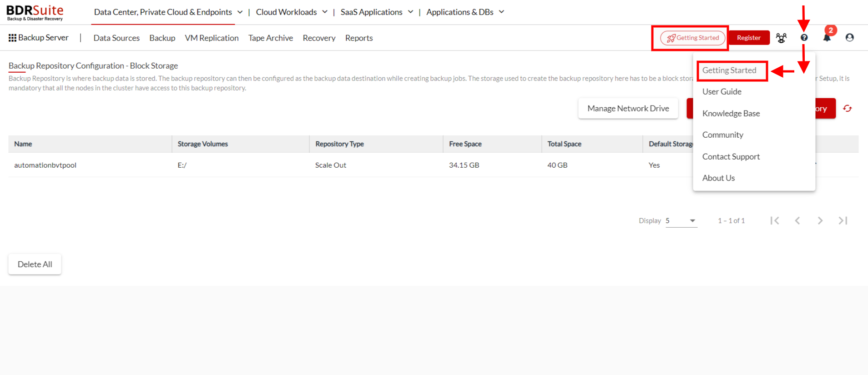The width and height of the screenshot is (868, 375).
Task: Open the Backup menu
Action: [162, 38]
